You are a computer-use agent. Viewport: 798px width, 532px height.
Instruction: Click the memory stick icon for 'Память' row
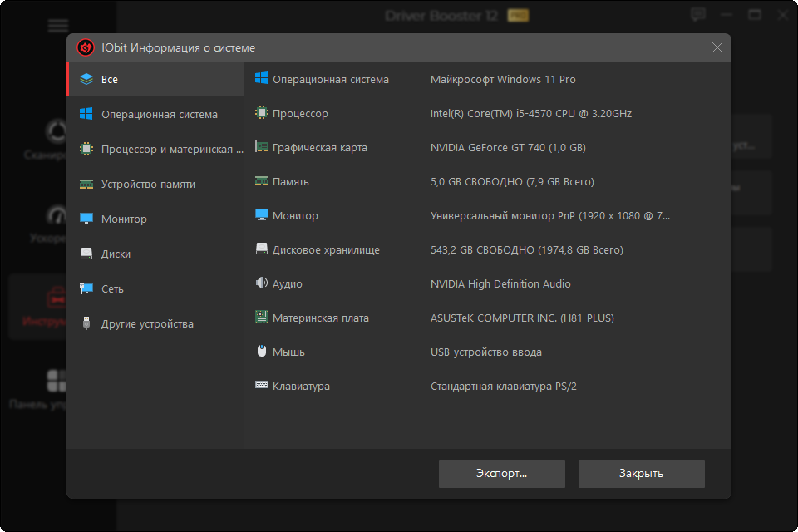pos(262,180)
